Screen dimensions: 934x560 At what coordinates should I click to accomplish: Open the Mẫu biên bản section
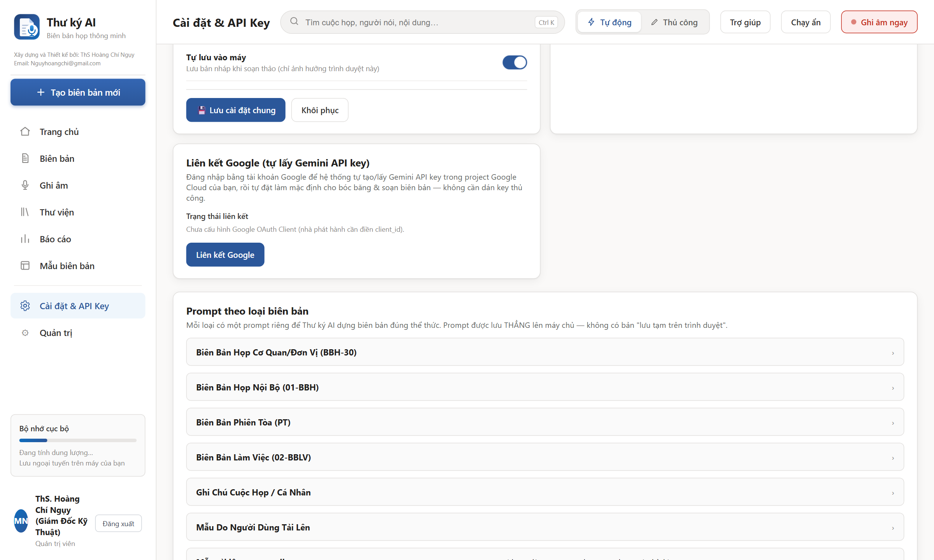coord(78,266)
